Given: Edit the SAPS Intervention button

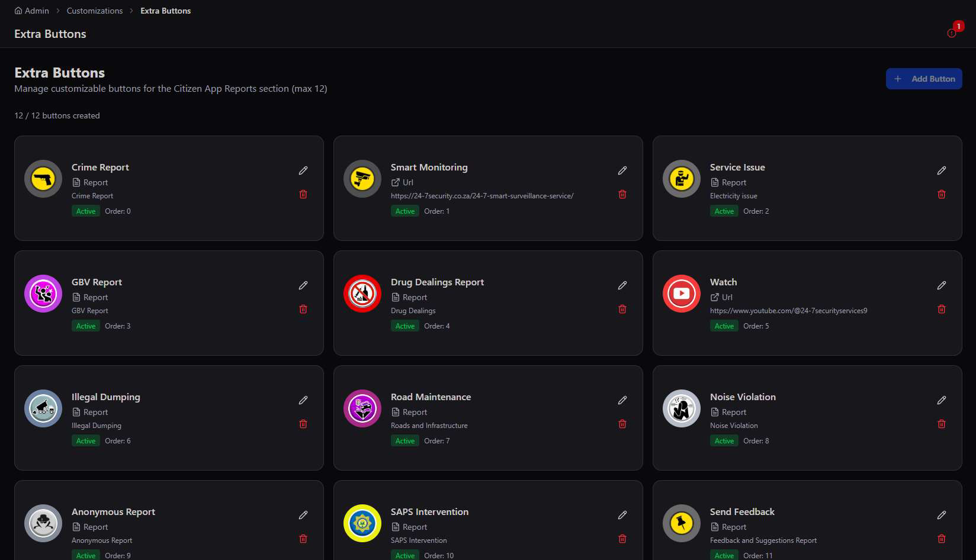Looking at the screenshot, I should pyautogui.click(x=622, y=515).
